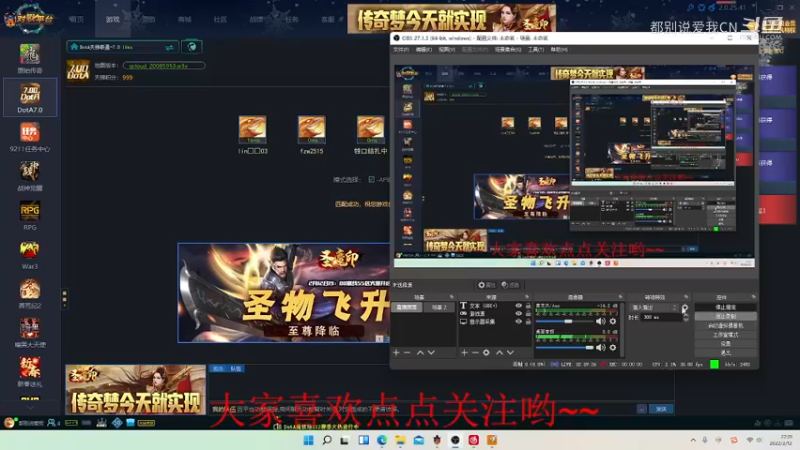Click the stop streaming button in OBS
Image resolution: width=800 pixels, height=450 pixels.
point(725,308)
